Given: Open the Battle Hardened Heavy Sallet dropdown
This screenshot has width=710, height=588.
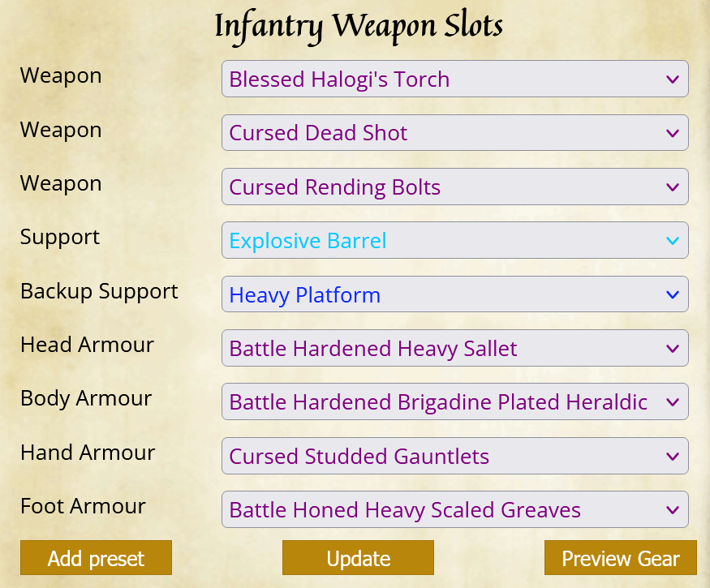Looking at the screenshot, I should click(x=454, y=348).
